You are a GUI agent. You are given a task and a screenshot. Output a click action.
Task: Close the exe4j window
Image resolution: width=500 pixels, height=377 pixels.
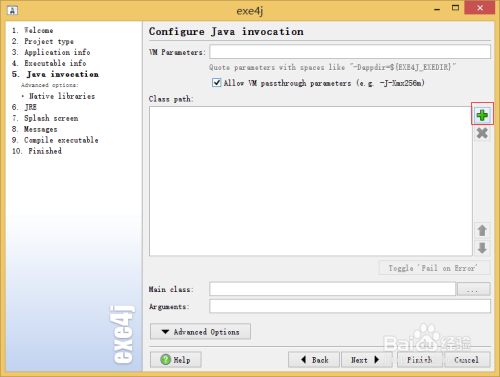[480, 8]
